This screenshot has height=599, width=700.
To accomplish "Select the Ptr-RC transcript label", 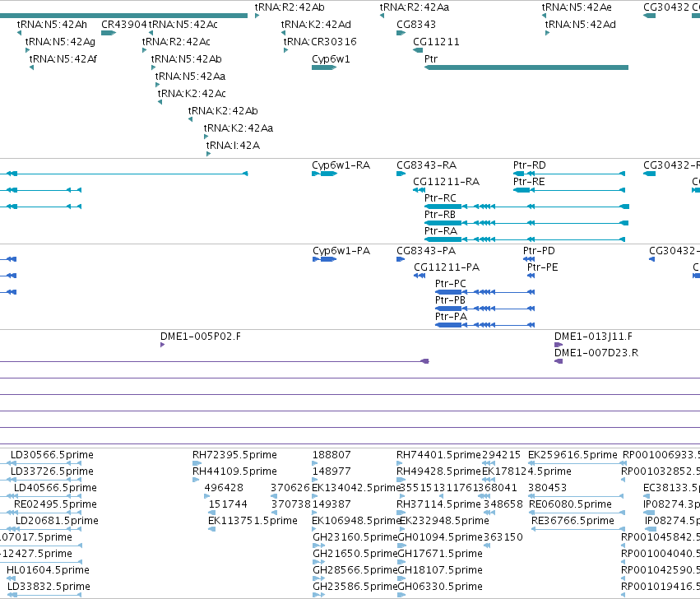I will [x=440, y=197].
